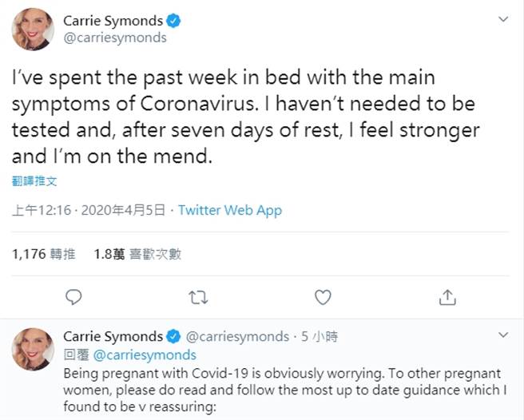Open the Carrie Symonds name at top
The width and height of the screenshot is (524, 420).
click(x=114, y=20)
